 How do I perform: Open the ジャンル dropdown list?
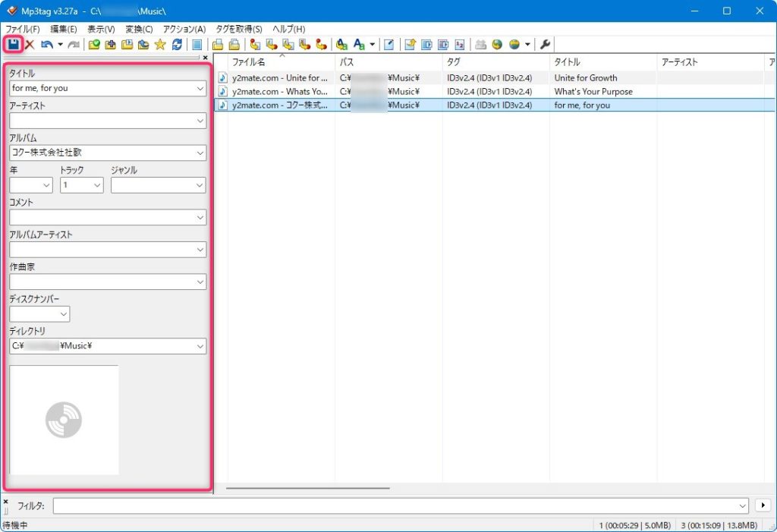coord(200,185)
